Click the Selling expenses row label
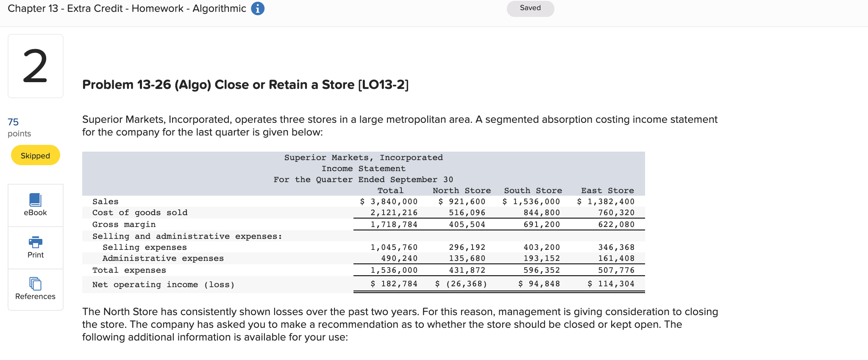Screen dimensions: 868x360 (145, 247)
